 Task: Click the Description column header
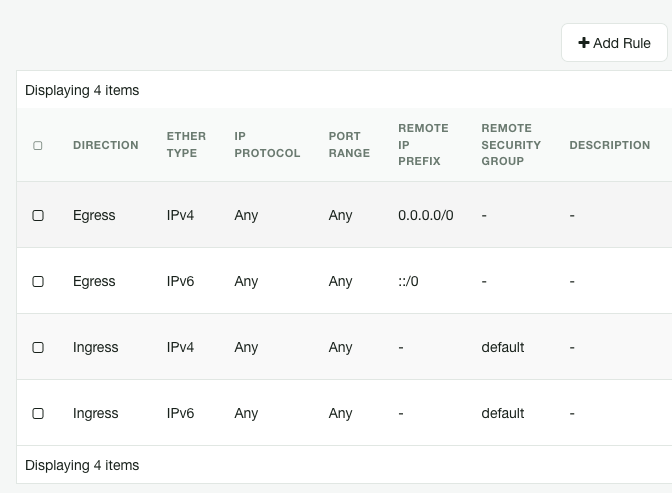tap(610, 145)
